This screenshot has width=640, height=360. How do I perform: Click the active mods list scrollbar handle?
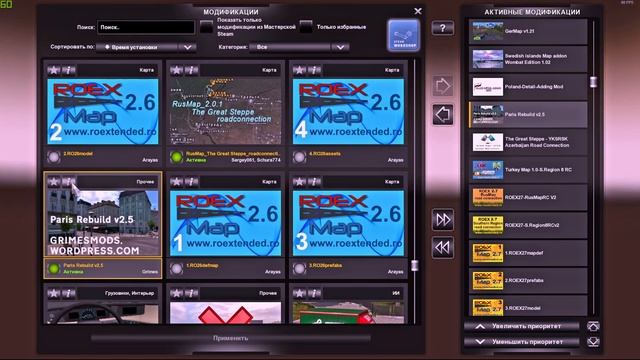click(593, 82)
